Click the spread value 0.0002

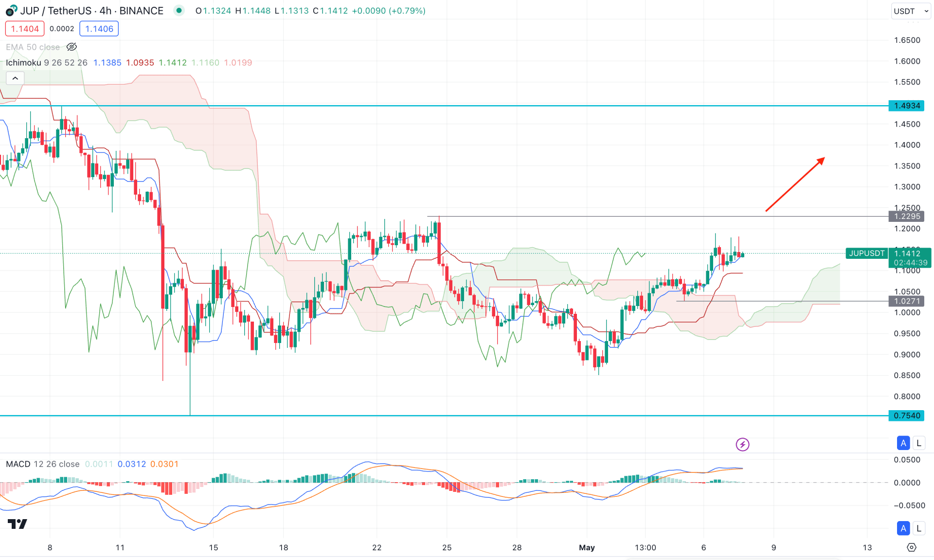click(62, 29)
